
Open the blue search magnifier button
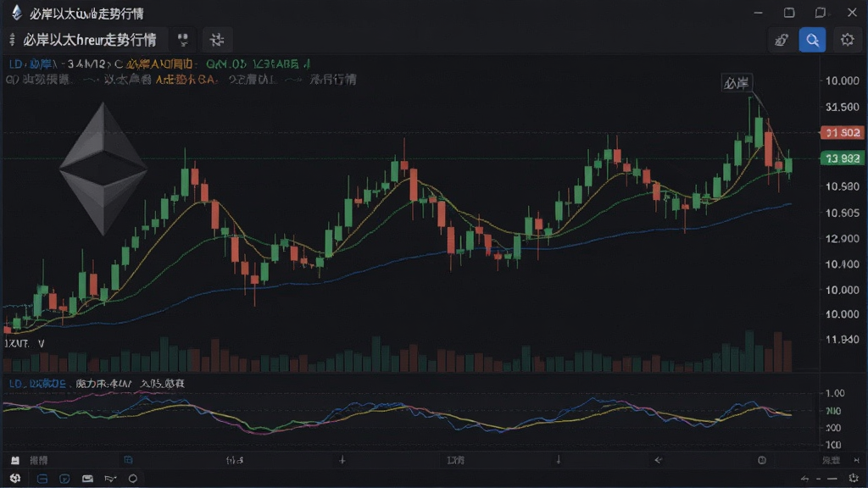pyautogui.click(x=812, y=40)
